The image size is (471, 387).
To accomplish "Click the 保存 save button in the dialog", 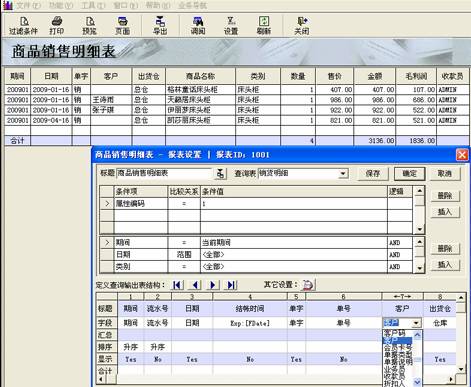I will click(373, 174).
